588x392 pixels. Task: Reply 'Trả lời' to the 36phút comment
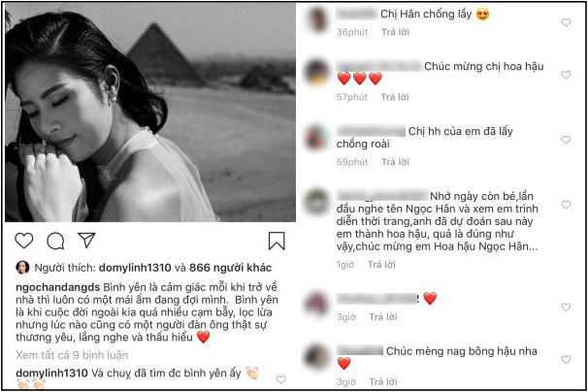(395, 32)
